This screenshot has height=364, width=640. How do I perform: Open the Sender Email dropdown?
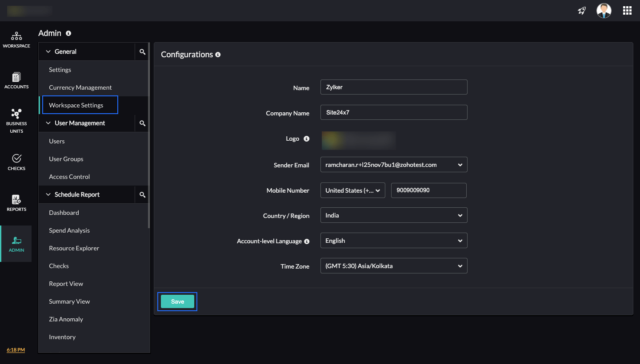(393, 165)
